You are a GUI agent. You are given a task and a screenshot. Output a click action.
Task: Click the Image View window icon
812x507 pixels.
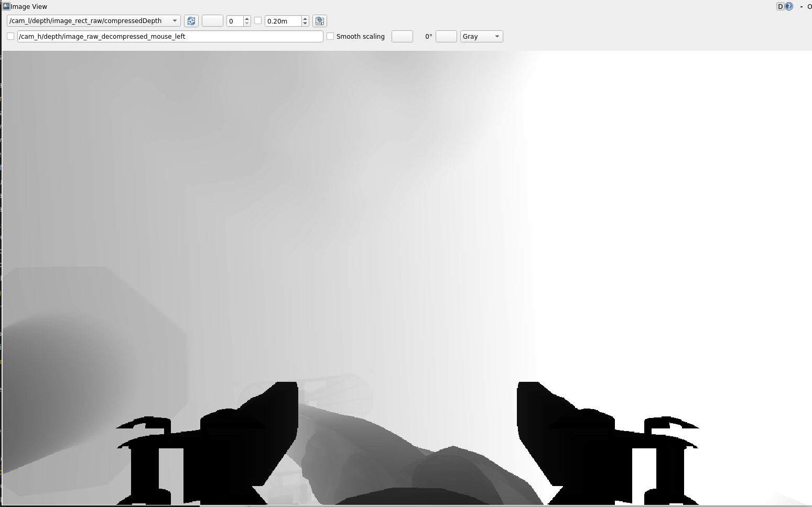[x=6, y=6]
